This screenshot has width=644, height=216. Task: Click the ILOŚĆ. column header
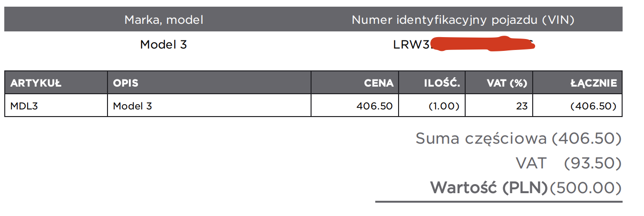432,83
